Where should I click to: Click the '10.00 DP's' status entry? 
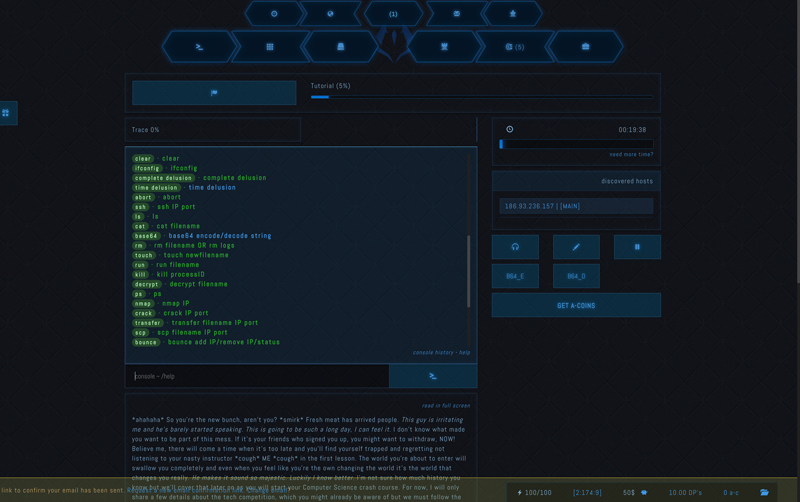click(685, 493)
